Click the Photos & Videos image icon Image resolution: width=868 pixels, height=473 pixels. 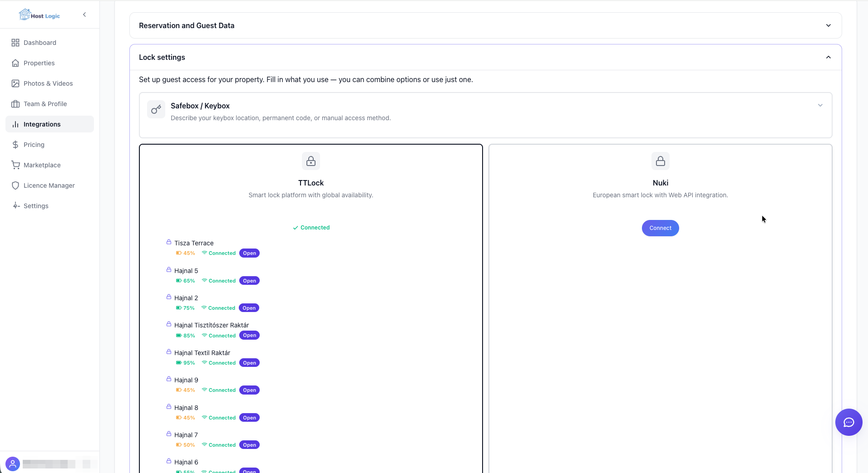pyautogui.click(x=15, y=83)
